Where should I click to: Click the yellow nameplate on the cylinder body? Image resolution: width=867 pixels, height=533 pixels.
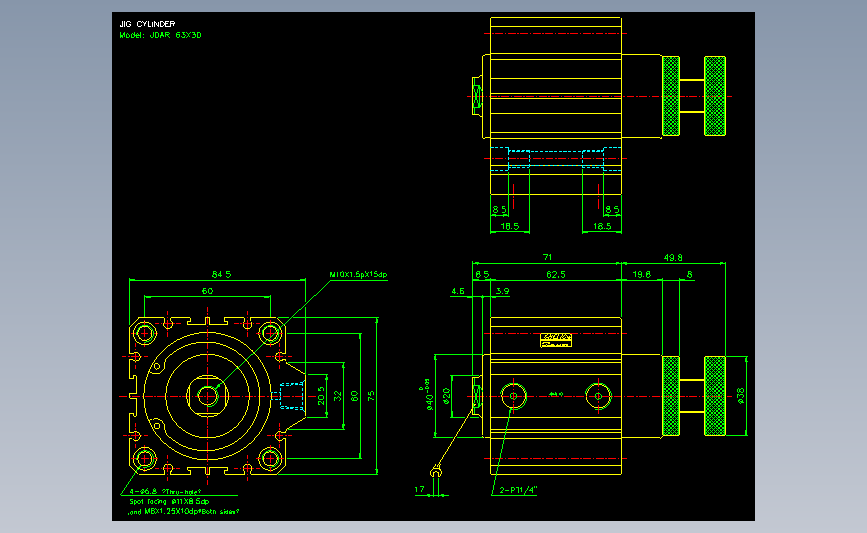pyautogui.click(x=556, y=340)
